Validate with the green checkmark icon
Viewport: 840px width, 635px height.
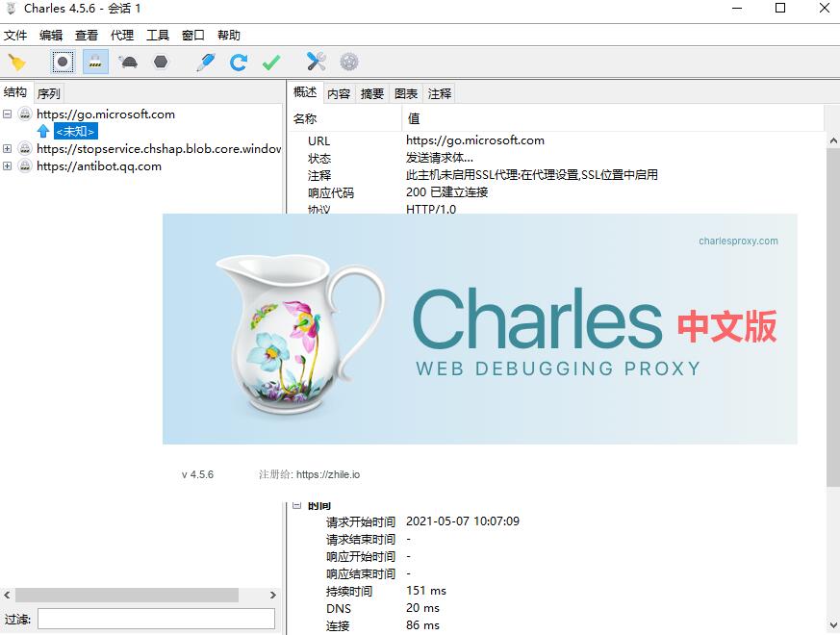pos(271,63)
